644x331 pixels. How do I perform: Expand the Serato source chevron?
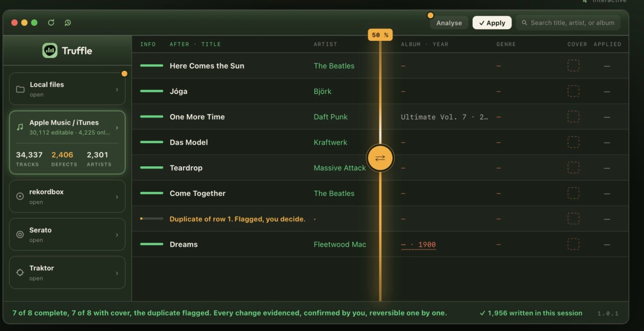click(117, 235)
